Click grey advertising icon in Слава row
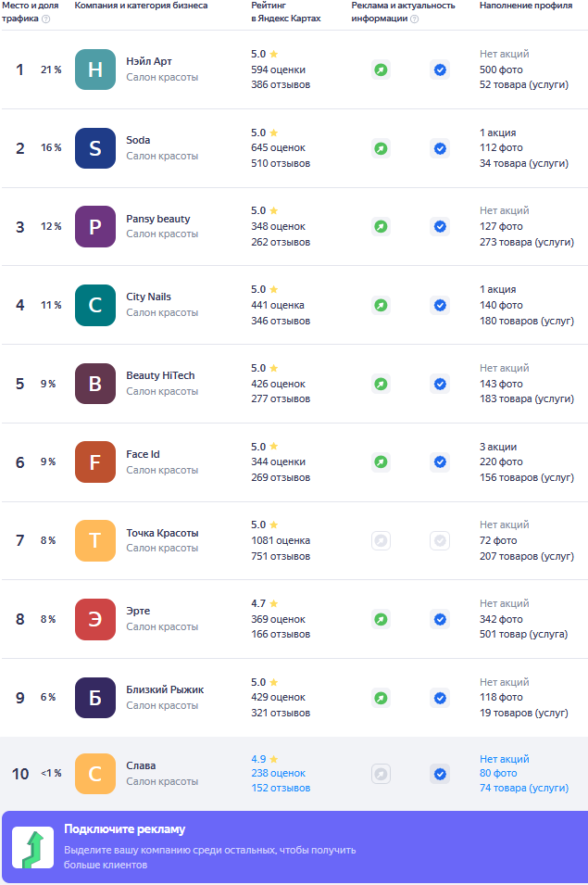The width and height of the screenshot is (588, 885). (381, 774)
